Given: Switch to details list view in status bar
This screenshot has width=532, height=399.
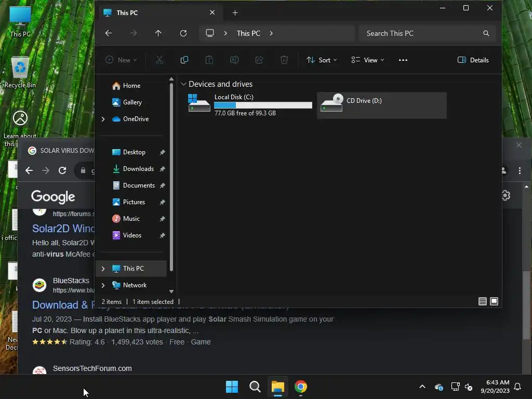Looking at the screenshot, I should (483, 301).
